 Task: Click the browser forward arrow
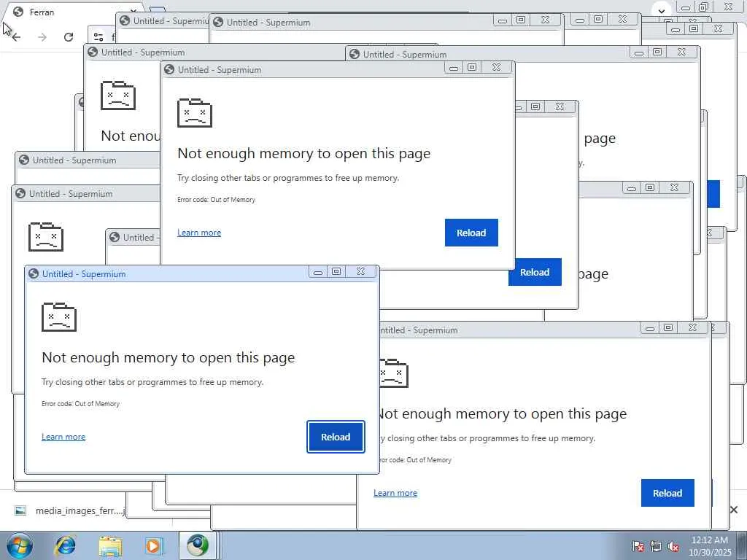pos(42,37)
